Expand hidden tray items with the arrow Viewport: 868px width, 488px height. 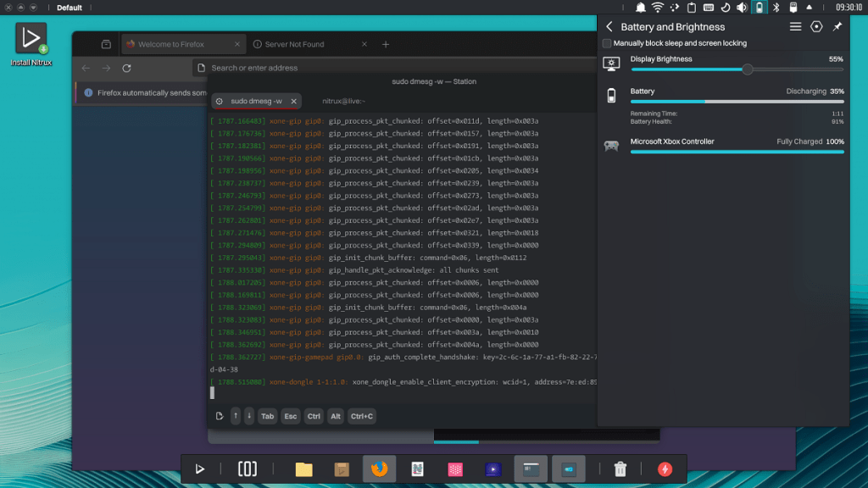808,7
